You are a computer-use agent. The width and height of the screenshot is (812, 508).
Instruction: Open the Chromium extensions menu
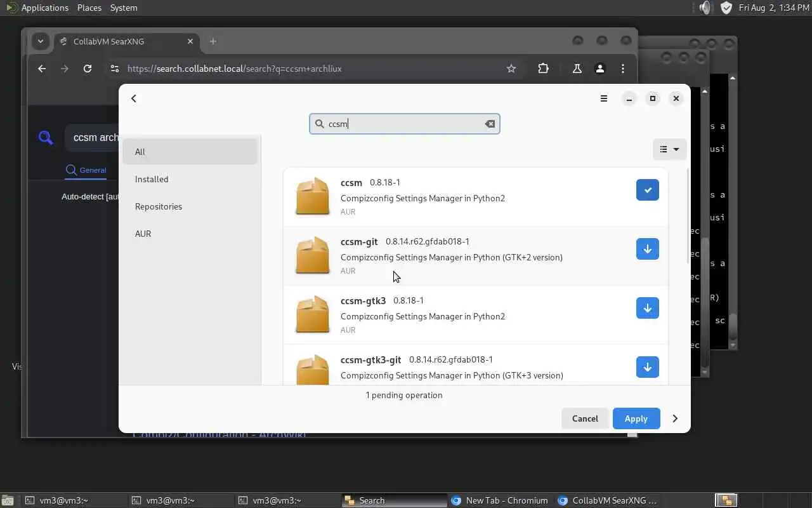(543, 69)
